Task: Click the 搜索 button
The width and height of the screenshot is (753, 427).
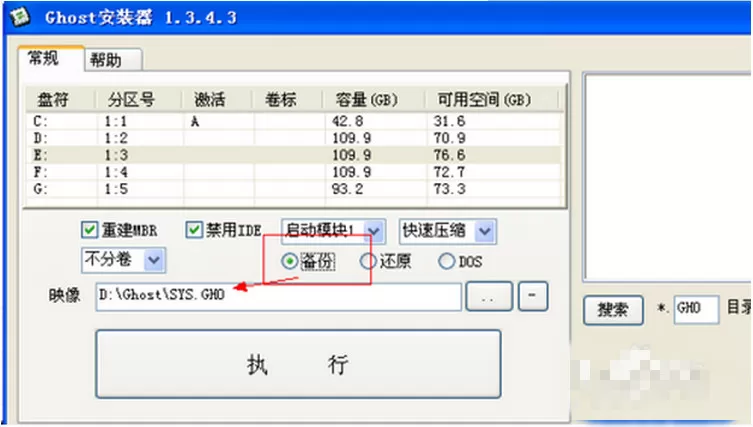Action: coord(613,310)
